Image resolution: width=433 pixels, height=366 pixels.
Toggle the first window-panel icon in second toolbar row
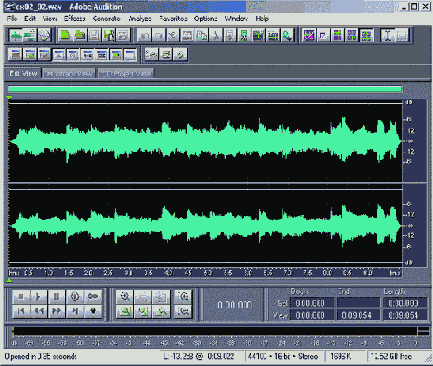click(x=16, y=54)
